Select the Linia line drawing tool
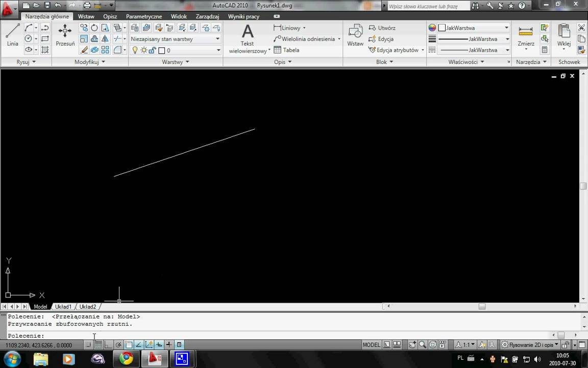 click(x=12, y=35)
